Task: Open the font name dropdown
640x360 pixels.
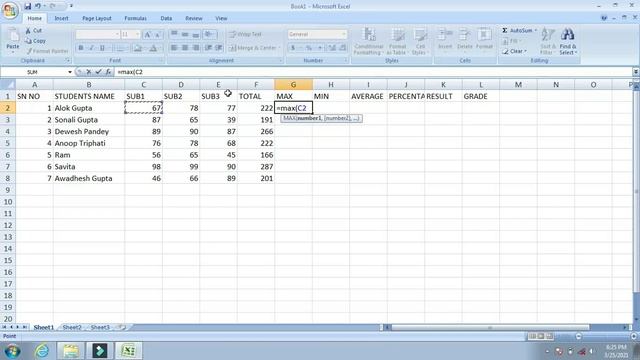Action: pos(117,34)
